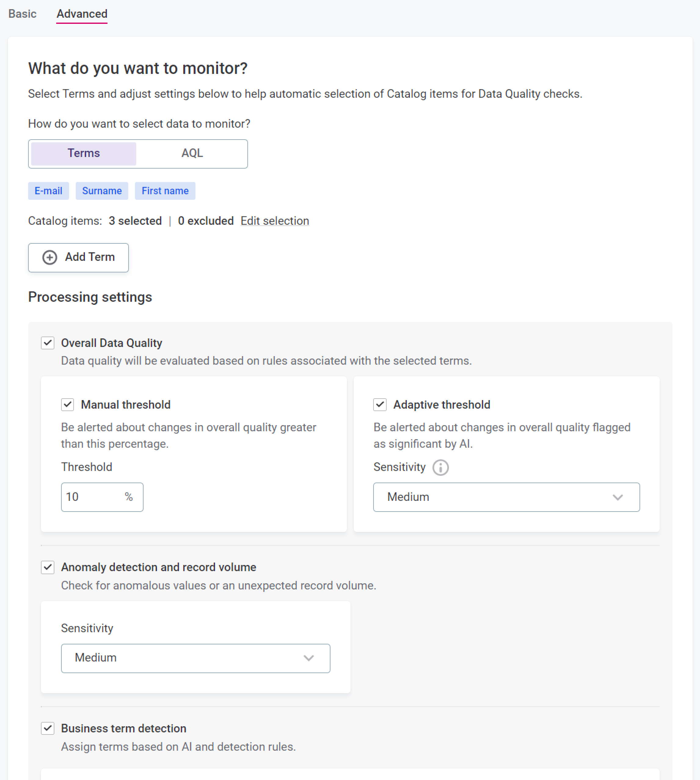Choose the AQL selection mode
This screenshot has height=780, width=700.
[192, 153]
